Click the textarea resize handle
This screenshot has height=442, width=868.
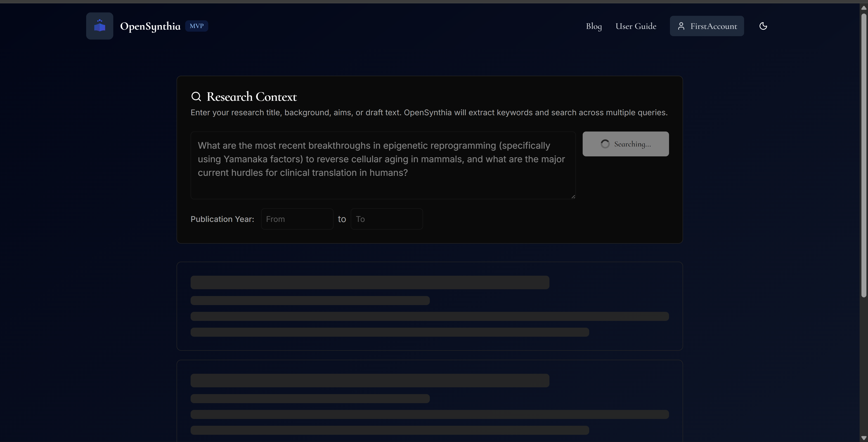(x=573, y=196)
